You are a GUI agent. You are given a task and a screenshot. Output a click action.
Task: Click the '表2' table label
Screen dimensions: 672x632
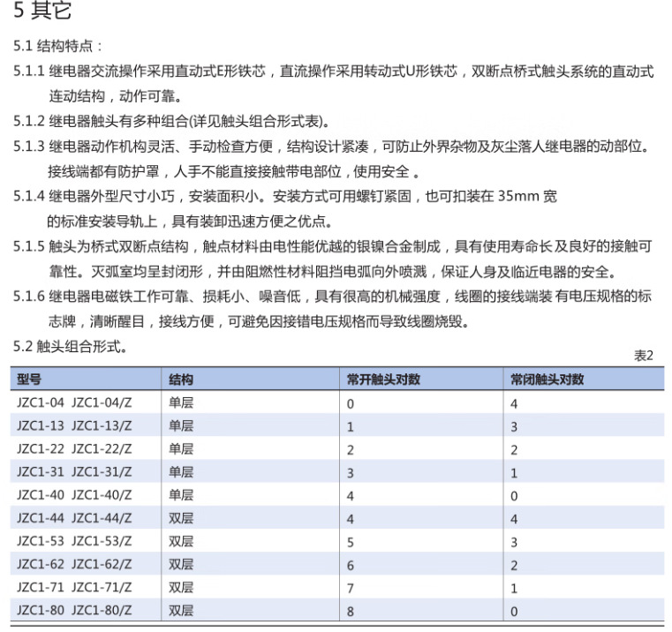pos(643,356)
